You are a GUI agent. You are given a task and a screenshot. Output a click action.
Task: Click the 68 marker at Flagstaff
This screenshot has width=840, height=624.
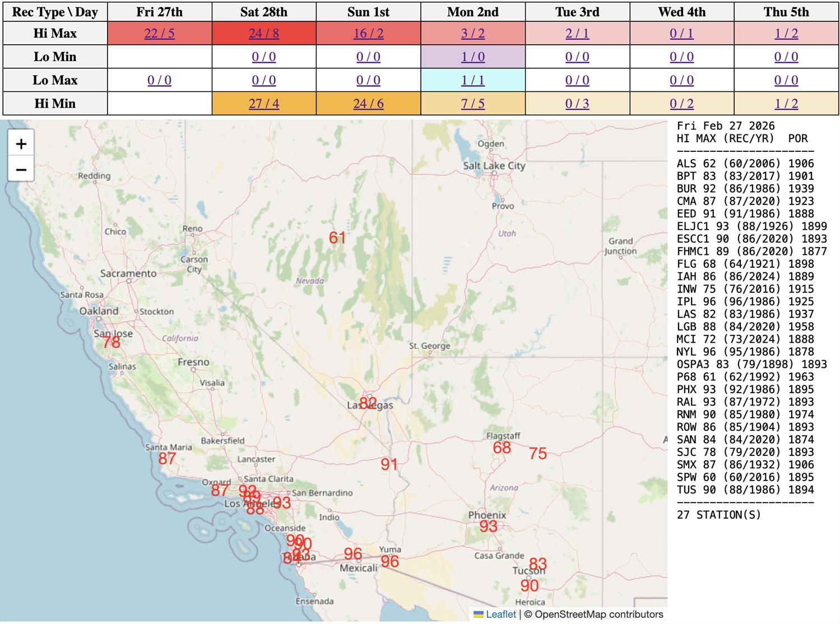click(502, 448)
